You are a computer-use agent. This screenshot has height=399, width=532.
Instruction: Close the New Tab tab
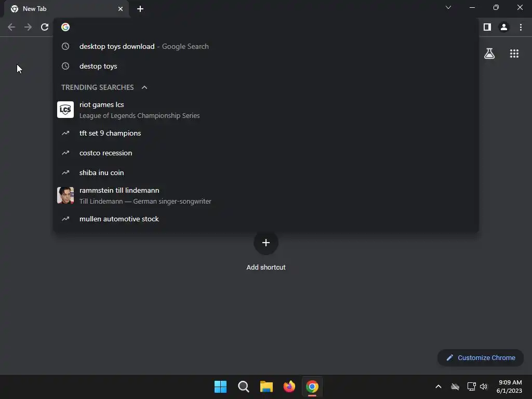coord(121,9)
